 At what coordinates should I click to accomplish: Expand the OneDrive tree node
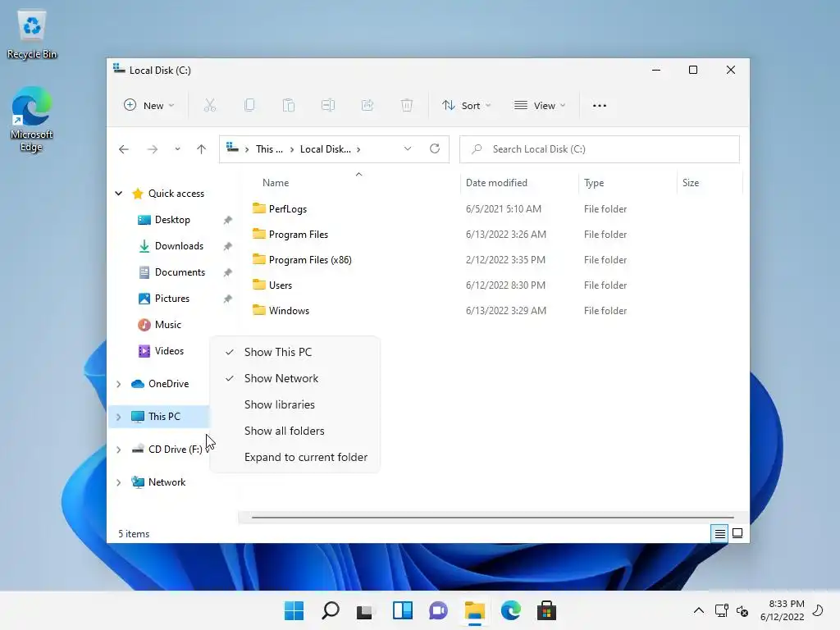(x=118, y=384)
